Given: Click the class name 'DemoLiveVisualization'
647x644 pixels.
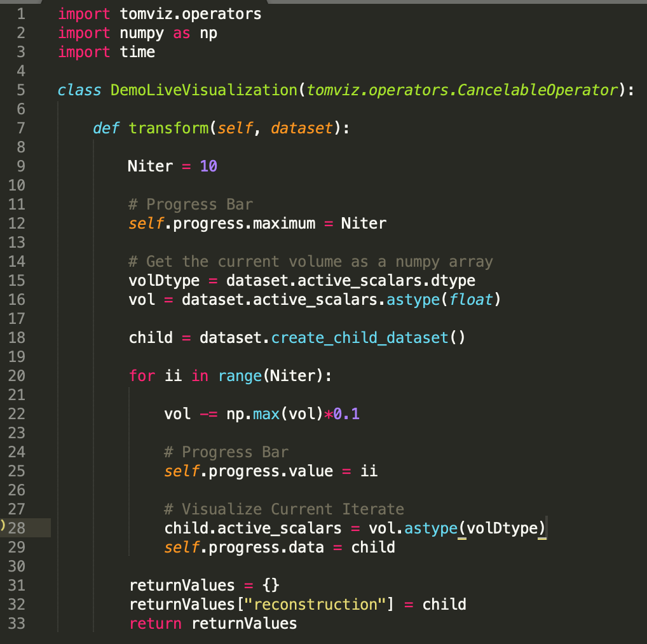Looking at the screenshot, I should coord(204,90).
